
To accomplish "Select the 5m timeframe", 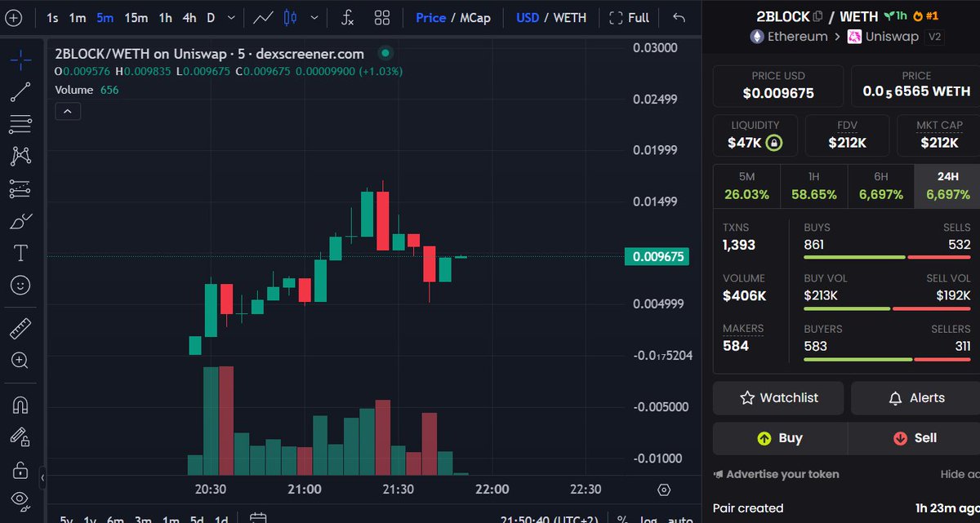I will point(105,17).
